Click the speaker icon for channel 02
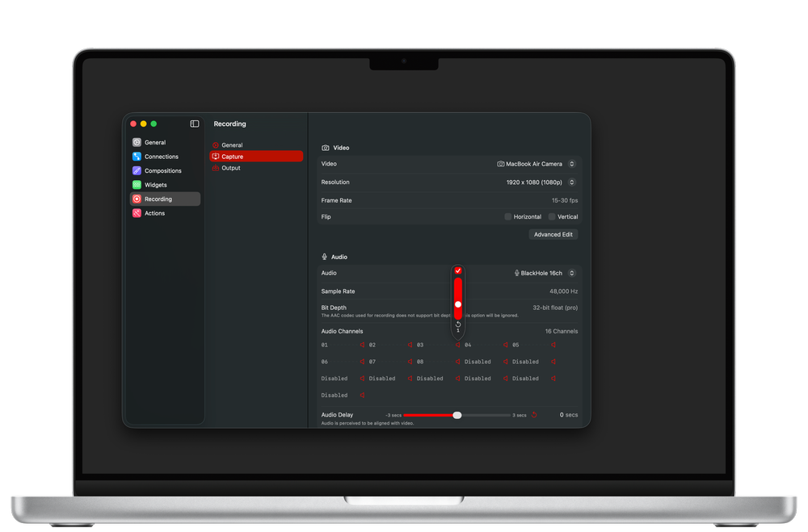This screenshot has height=532, width=808. [410, 345]
